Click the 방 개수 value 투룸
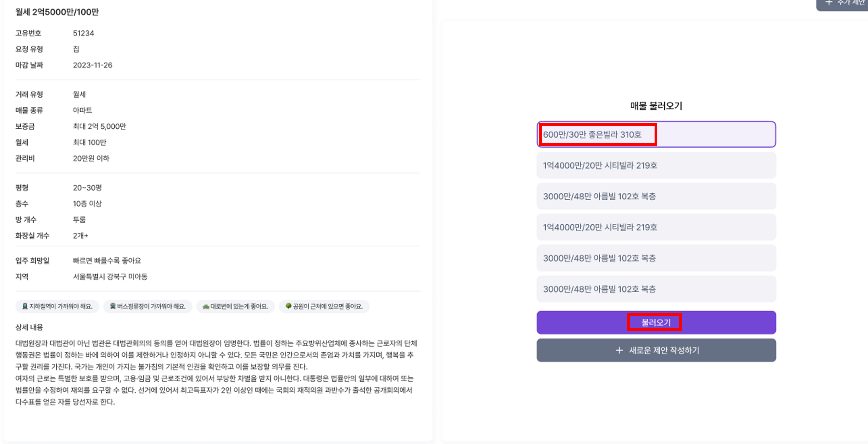 (x=80, y=220)
